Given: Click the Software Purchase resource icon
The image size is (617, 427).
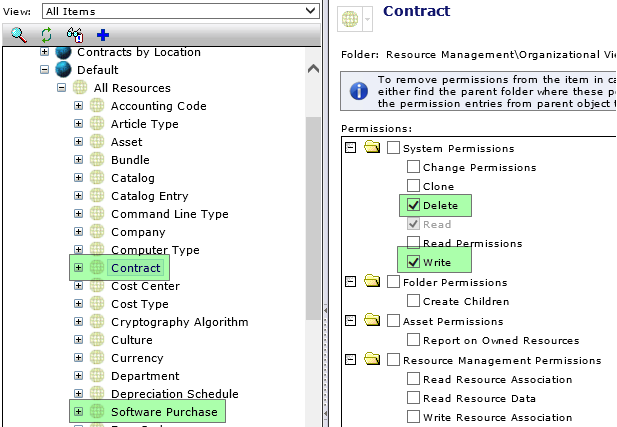Looking at the screenshot, I should pyautogui.click(x=97, y=412).
